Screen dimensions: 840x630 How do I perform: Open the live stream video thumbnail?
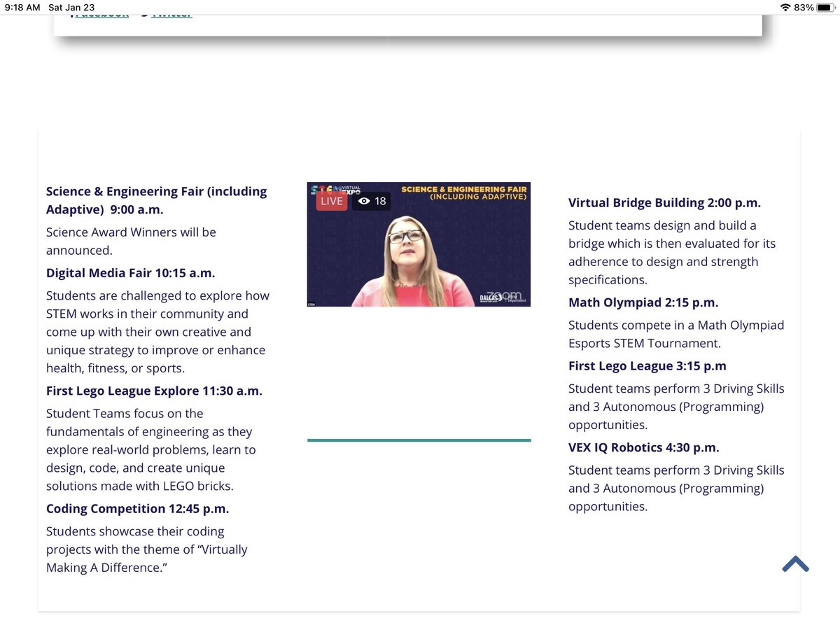[x=419, y=244]
